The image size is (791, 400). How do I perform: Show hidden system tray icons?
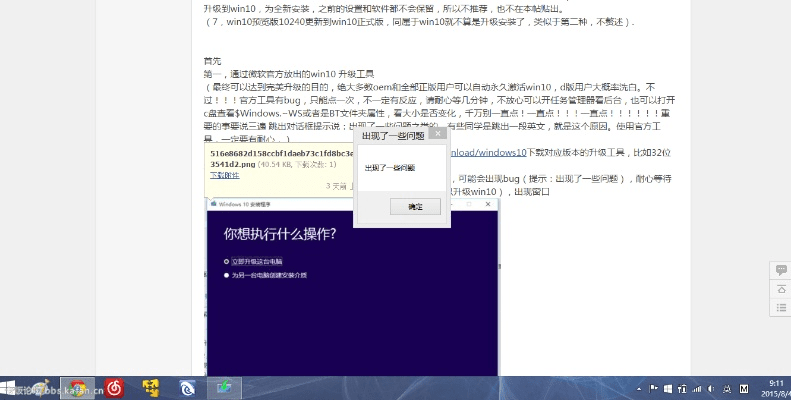(x=639, y=389)
